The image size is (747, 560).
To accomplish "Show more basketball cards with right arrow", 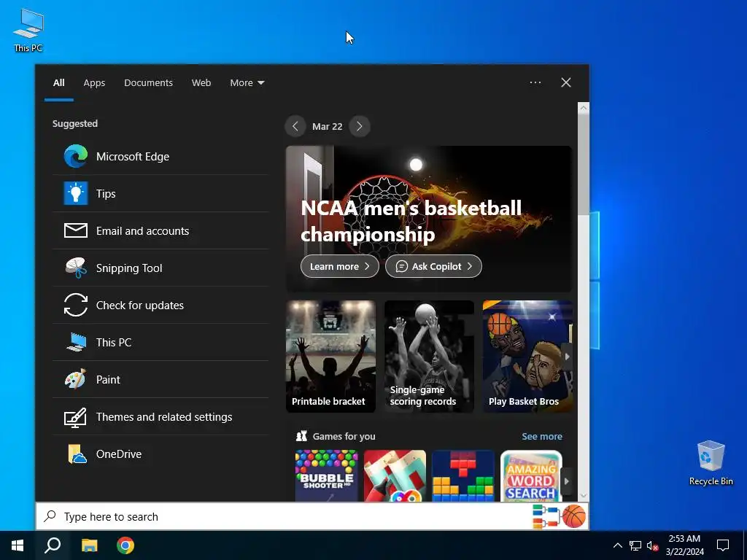I will pos(567,357).
